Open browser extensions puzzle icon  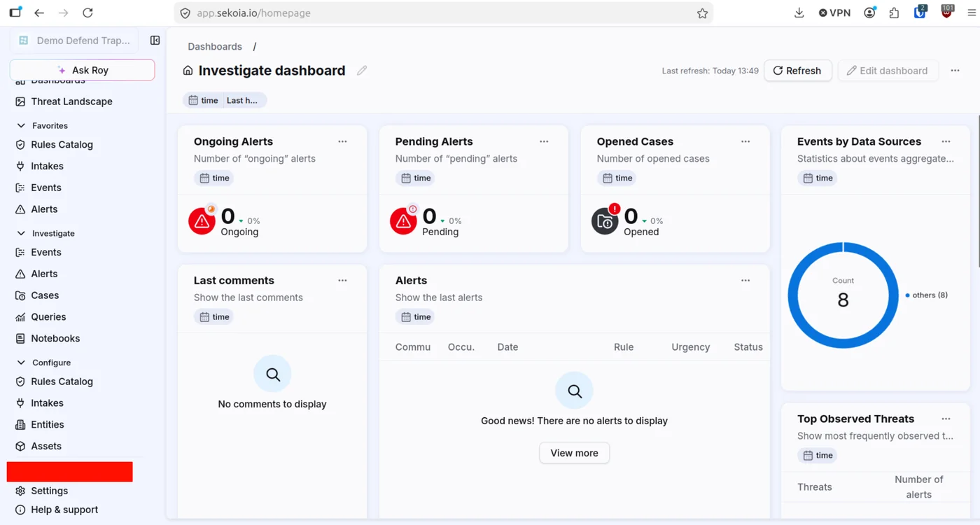click(894, 13)
